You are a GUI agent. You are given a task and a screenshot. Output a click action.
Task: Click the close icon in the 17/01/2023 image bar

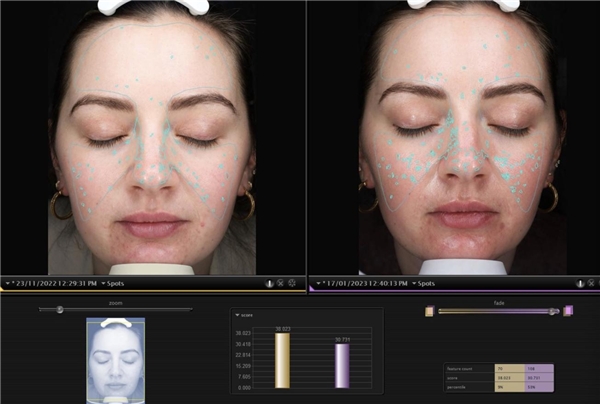591,283
